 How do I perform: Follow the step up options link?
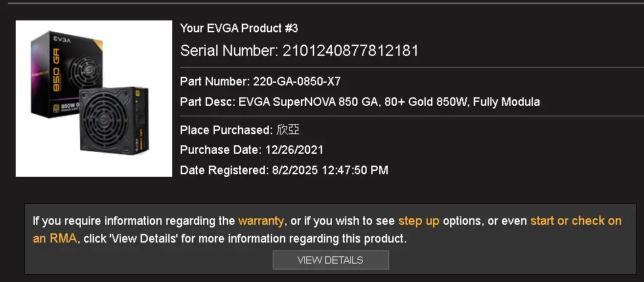click(419, 221)
